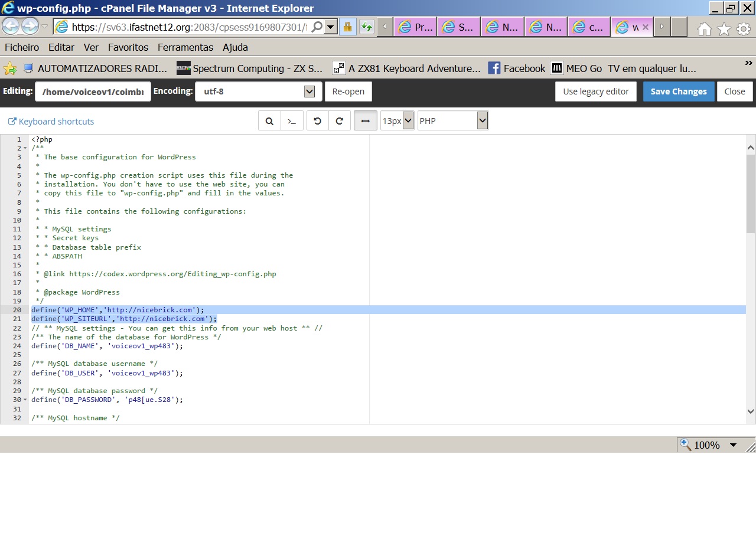Switch to the 'Pr...' browser tab
The image size is (756, 559).
point(415,27)
